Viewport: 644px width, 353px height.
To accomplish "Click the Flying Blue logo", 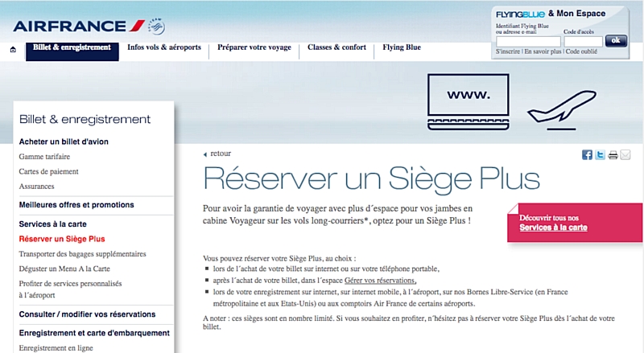I will (520, 14).
